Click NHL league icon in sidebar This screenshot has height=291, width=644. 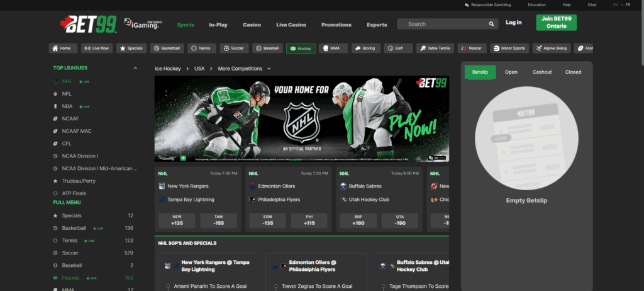(x=55, y=81)
